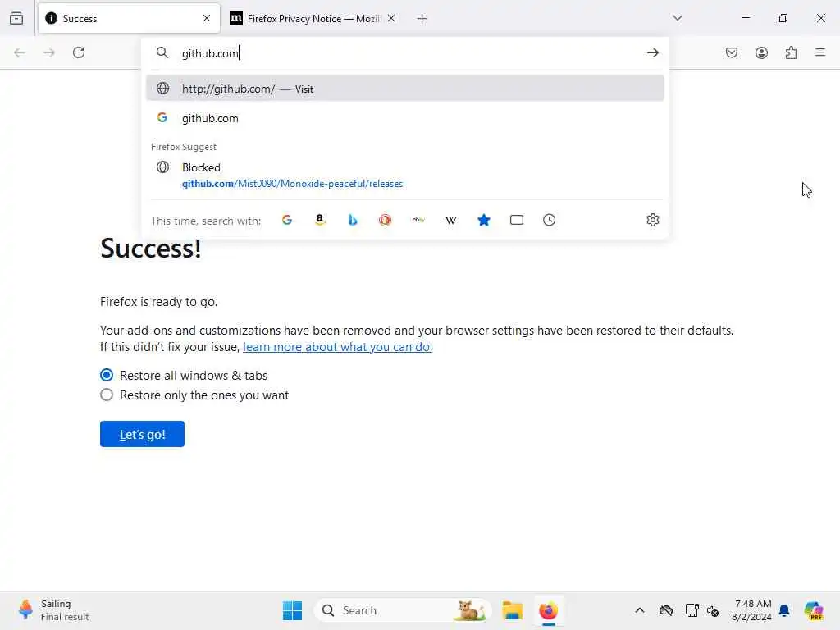The image size is (840, 630).
Task: Open search settings gear
Action: click(x=652, y=220)
